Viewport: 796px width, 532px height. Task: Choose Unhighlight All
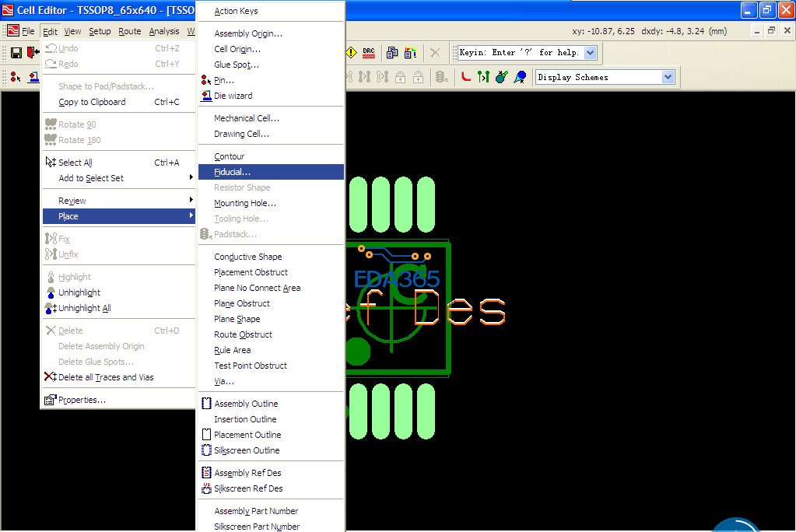tap(119, 308)
